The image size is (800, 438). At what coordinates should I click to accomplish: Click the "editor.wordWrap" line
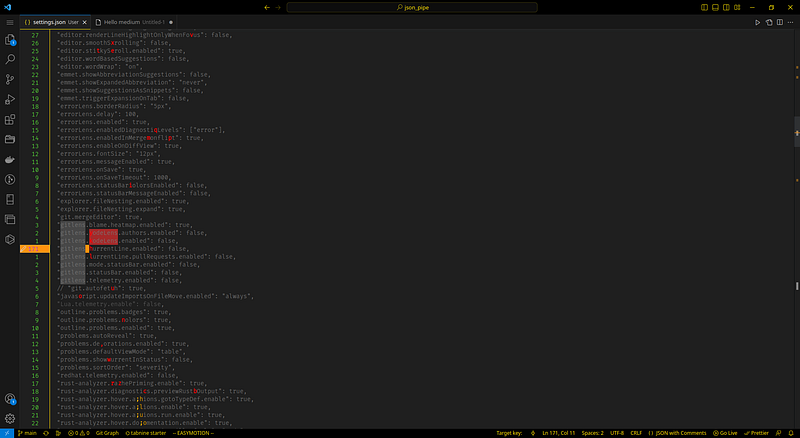click(x=101, y=67)
